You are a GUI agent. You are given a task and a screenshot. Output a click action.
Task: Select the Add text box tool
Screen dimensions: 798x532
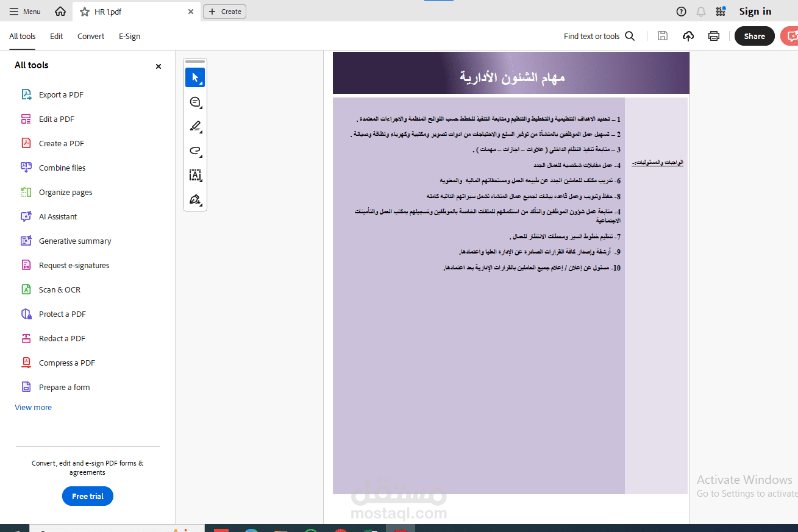tap(194, 175)
